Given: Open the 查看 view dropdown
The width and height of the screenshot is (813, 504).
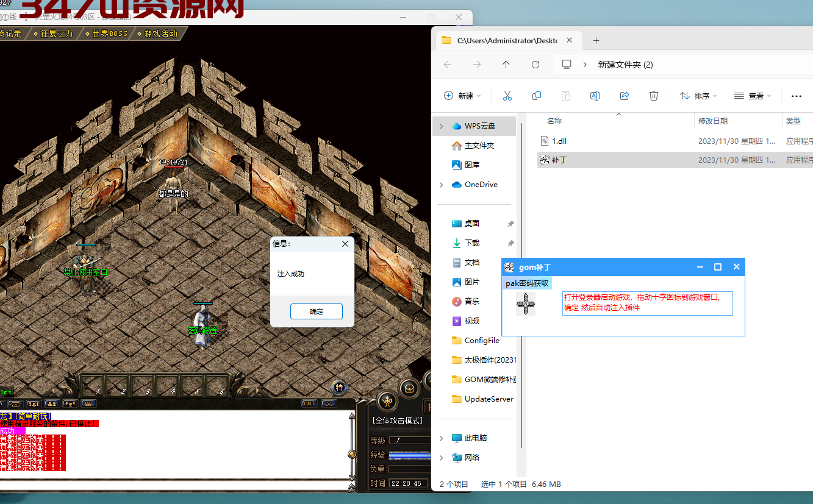Looking at the screenshot, I should 753,96.
